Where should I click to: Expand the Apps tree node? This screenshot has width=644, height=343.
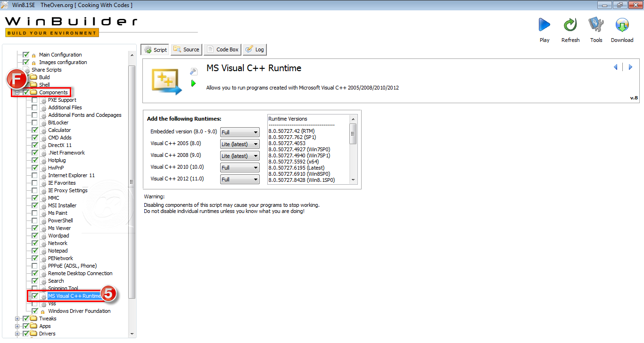(17, 326)
